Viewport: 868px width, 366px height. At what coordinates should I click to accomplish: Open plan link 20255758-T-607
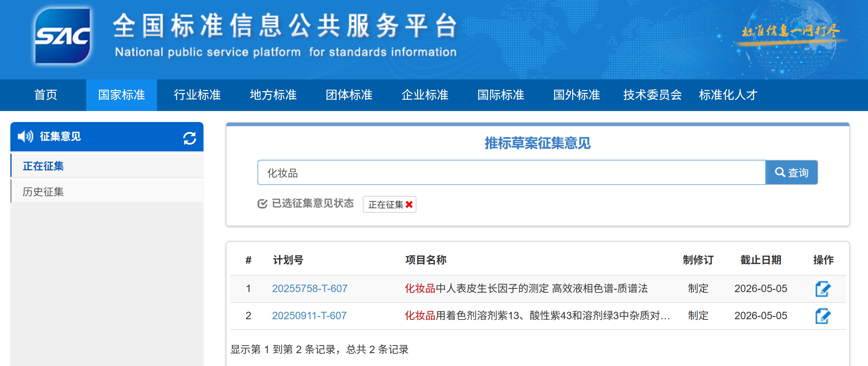309,289
